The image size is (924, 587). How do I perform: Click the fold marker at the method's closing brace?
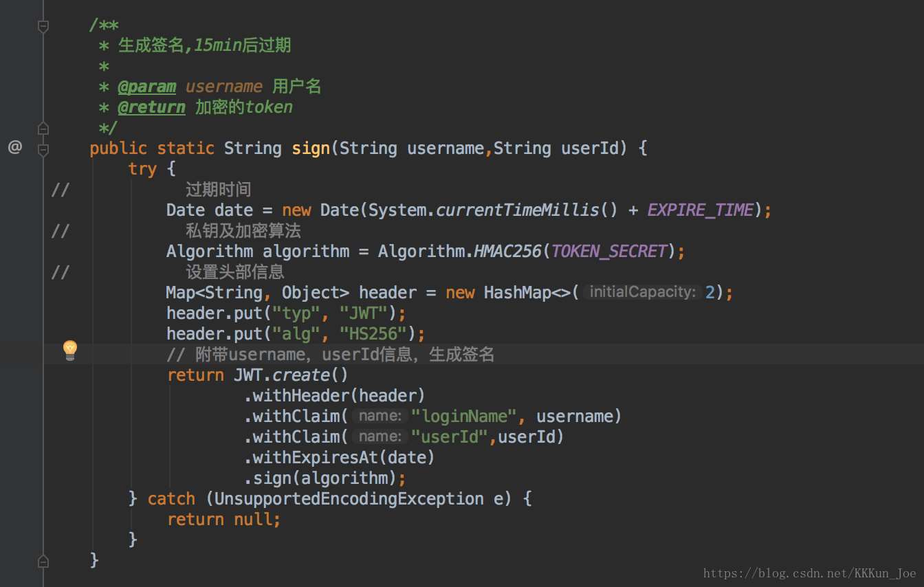tap(43, 561)
